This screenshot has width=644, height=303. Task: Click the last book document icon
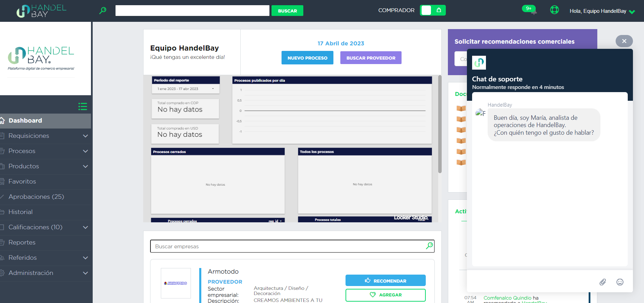point(461,162)
